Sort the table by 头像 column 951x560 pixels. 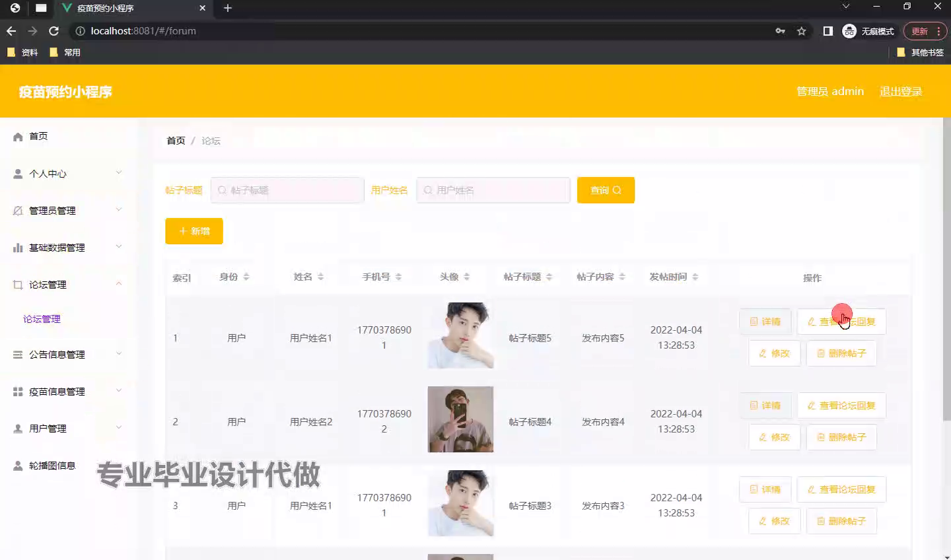click(466, 277)
